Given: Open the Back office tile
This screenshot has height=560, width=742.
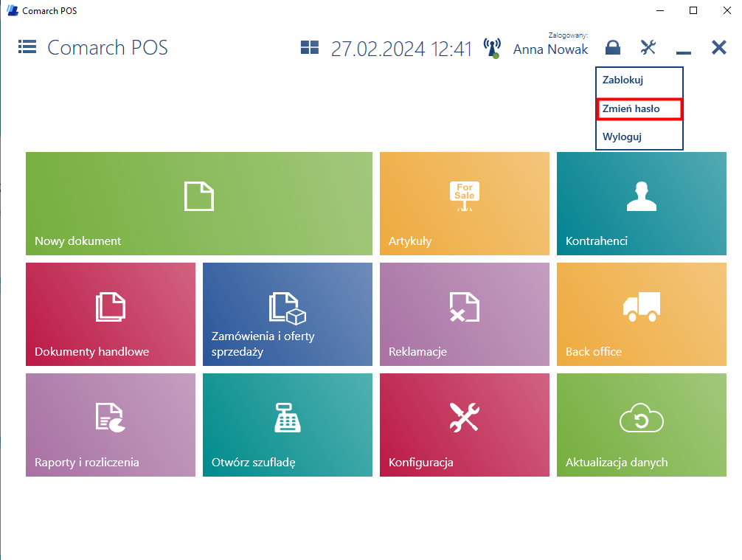Looking at the screenshot, I should pos(641,314).
